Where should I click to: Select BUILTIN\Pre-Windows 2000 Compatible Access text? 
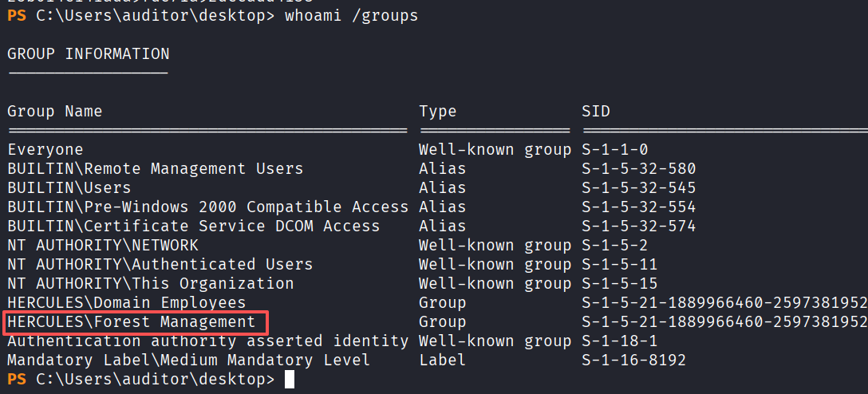point(207,207)
